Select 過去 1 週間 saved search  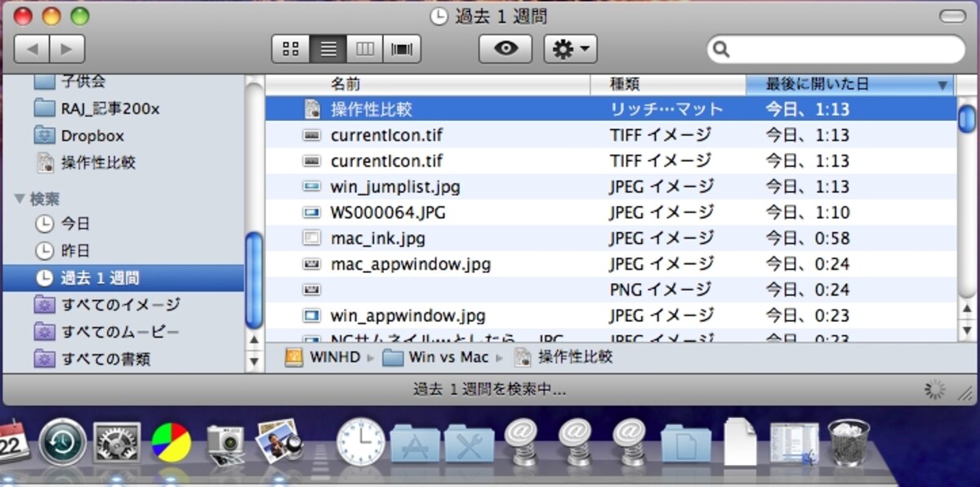coord(122,278)
